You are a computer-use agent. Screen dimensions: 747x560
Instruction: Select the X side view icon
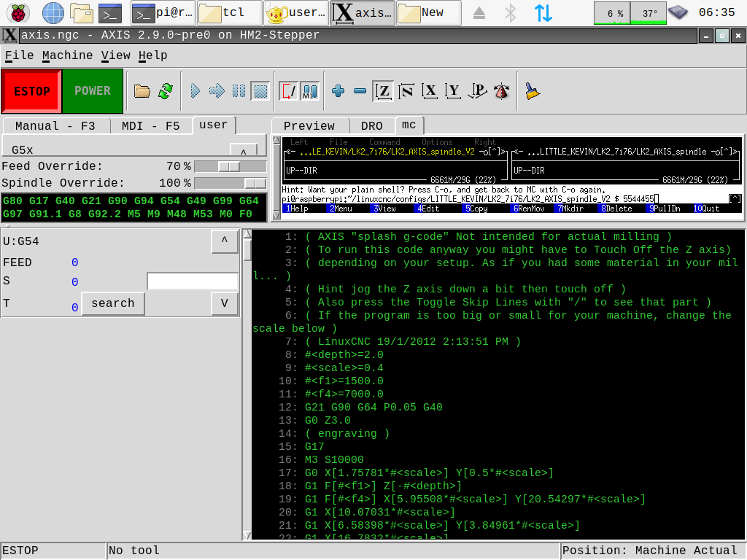(430, 91)
